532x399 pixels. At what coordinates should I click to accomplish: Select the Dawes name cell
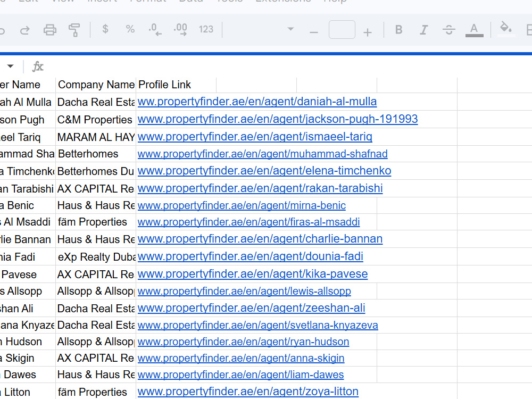(28, 375)
